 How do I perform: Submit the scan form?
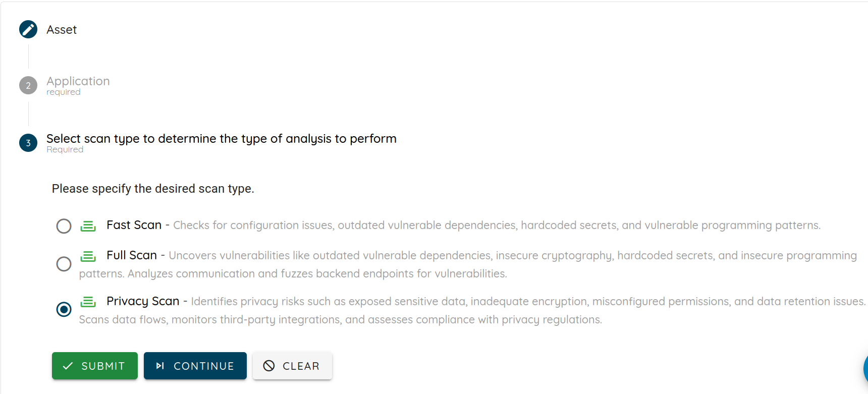pyautogui.click(x=95, y=366)
